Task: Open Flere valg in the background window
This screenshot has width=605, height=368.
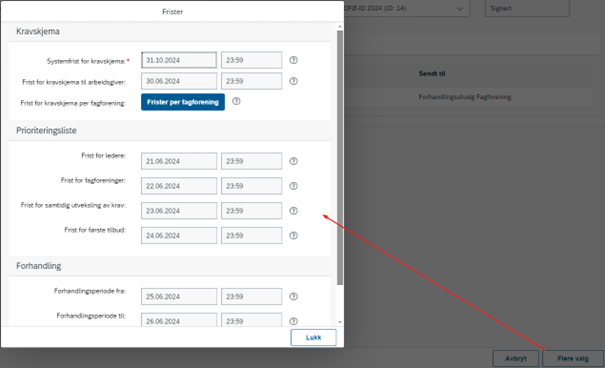Action: (x=573, y=358)
